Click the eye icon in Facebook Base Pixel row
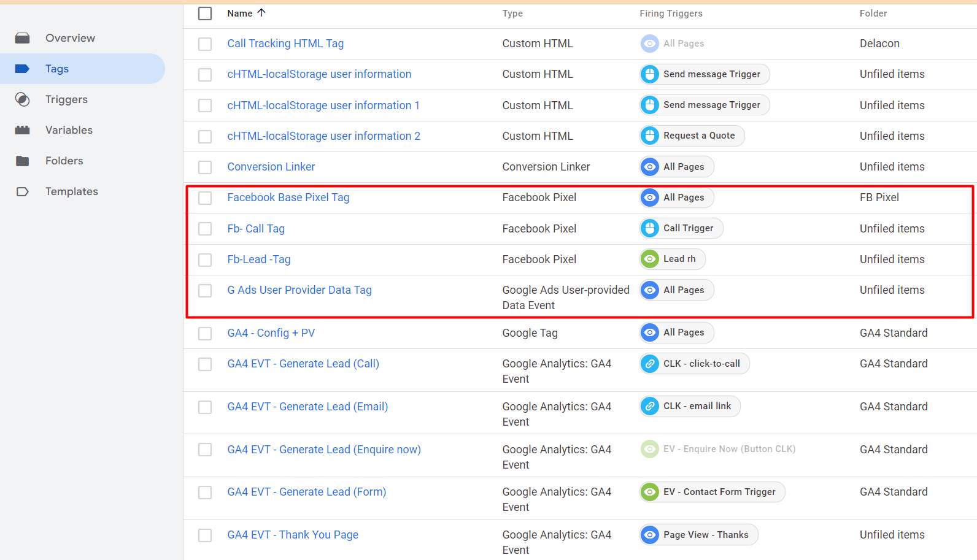Screen dimensions: 977x560 [650, 198]
